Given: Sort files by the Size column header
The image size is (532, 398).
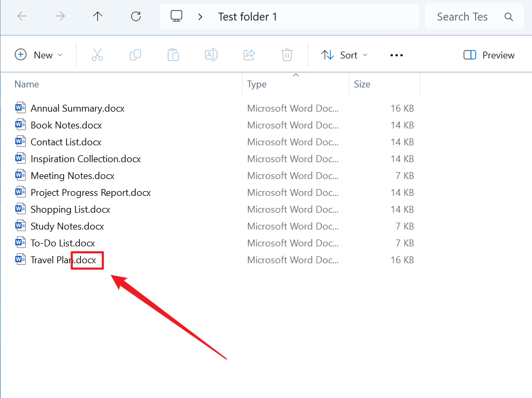Looking at the screenshot, I should [362, 84].
